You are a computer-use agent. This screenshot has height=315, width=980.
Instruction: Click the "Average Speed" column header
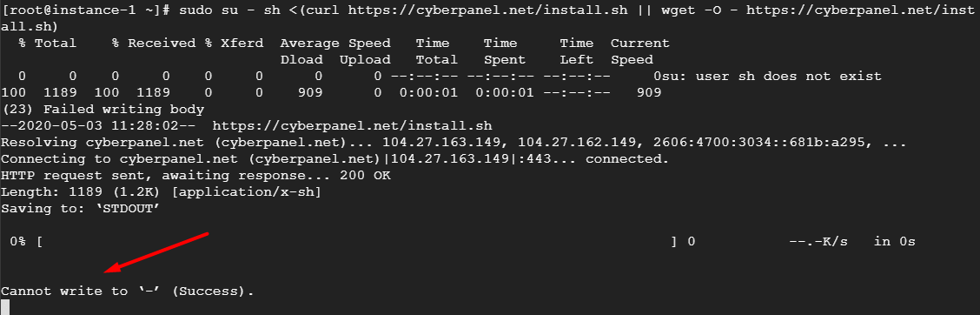(335, 44)
